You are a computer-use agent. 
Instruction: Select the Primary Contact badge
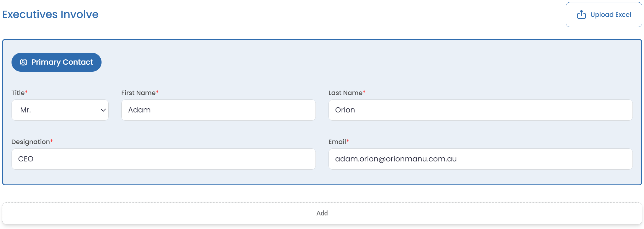coord(56,62)
